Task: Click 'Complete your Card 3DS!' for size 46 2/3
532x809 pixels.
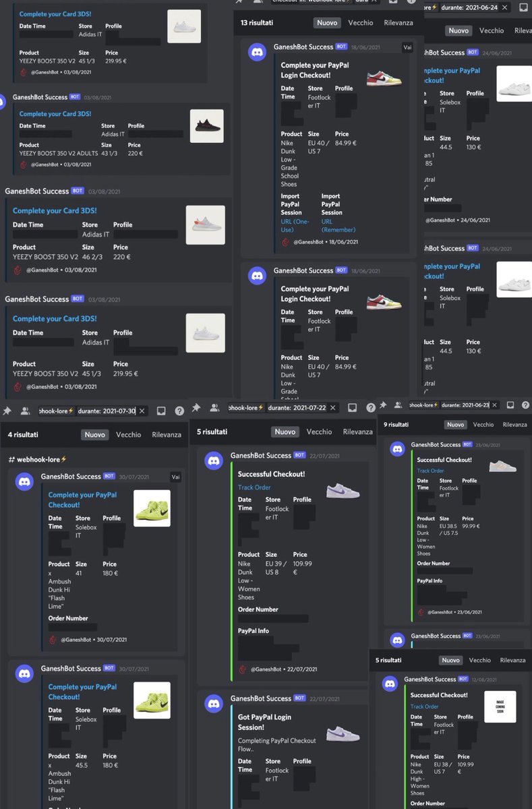Action: click(x=55, y=211)
